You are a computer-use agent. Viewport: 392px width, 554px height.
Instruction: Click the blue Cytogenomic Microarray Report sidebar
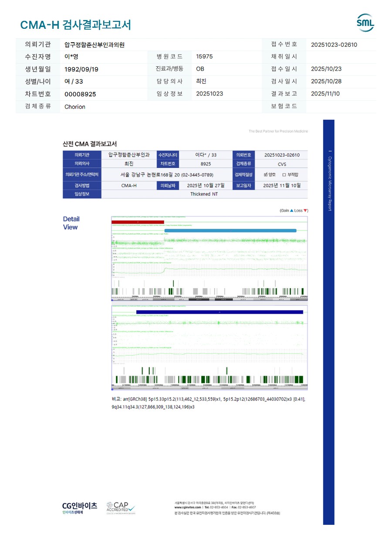tap(329, 322)
